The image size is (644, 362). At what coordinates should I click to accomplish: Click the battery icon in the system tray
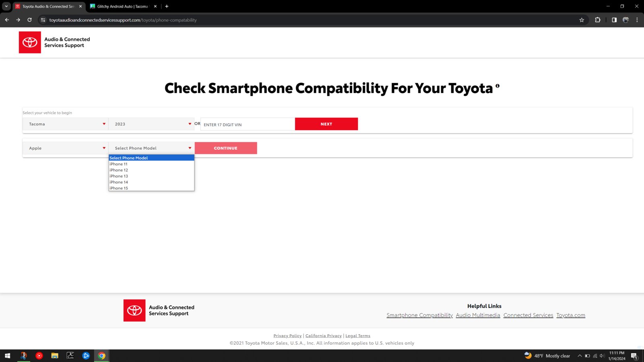pos(587,356)
